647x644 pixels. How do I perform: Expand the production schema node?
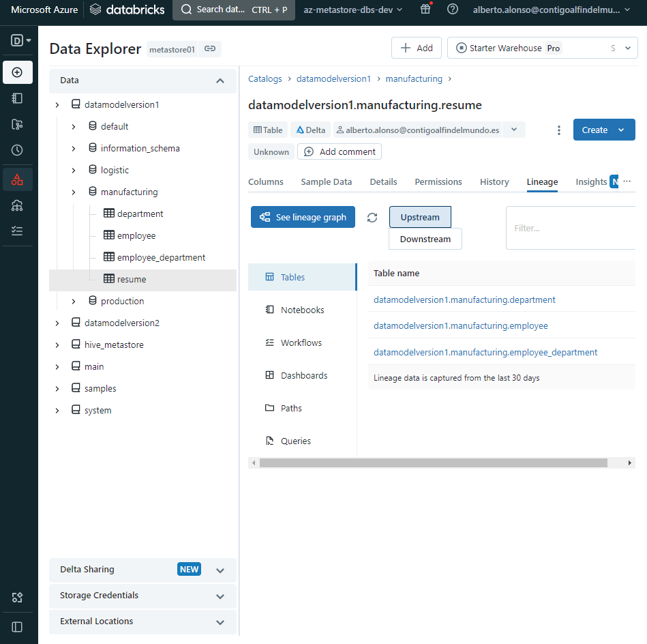pos(74,302)
